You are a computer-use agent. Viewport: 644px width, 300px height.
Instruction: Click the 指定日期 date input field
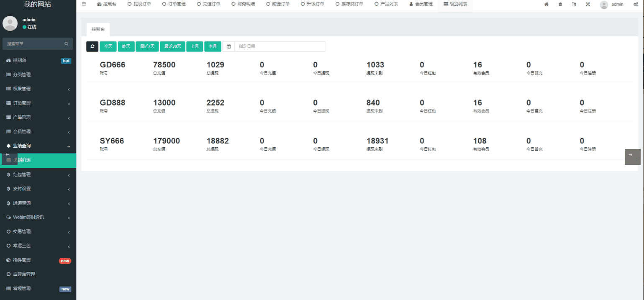pyautogui.click(x=280, y=46)
